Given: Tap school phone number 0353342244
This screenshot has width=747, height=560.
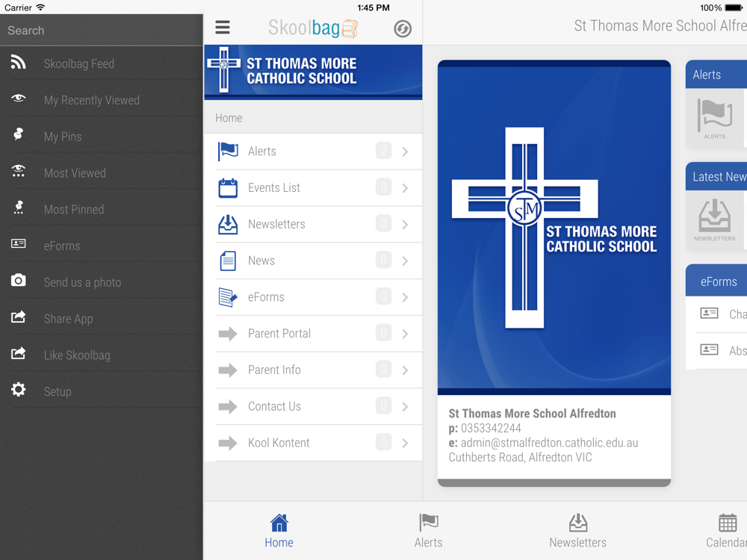Looking at the screenshot, I should tap(491, 428).
